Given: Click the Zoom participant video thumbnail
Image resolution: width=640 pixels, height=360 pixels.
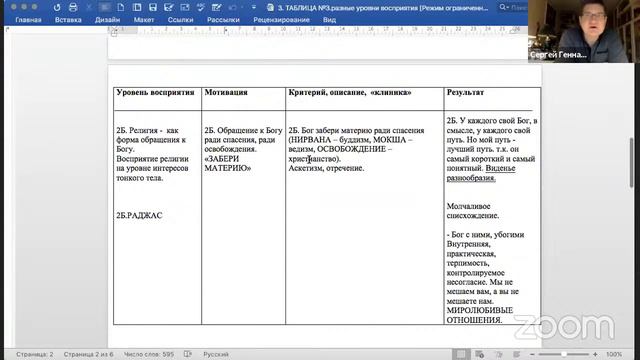Looking at the screenshot, I should (584, 31).
